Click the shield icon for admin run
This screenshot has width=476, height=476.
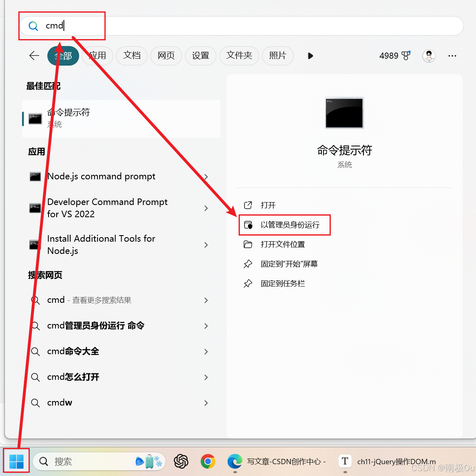248,225
